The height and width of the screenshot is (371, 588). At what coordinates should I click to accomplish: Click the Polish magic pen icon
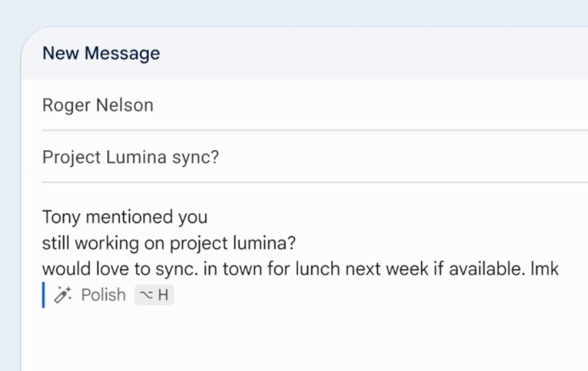click(x=62, y=295)
